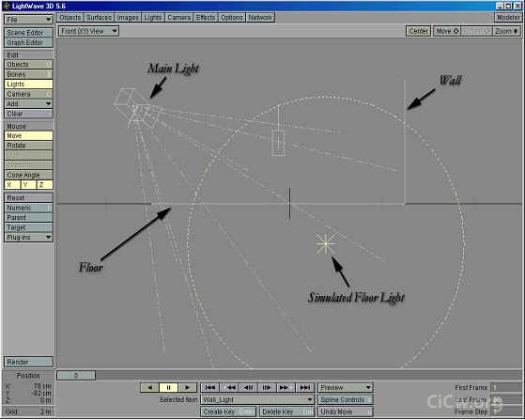Click the Move view control icon
This screenshot has width=525, height=420.
coord(456,31)
